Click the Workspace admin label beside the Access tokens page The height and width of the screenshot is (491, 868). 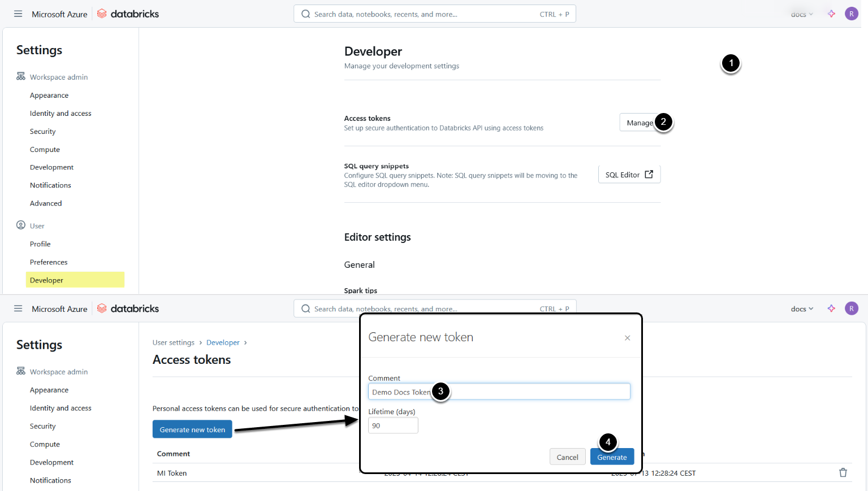[x=59, y=372]
